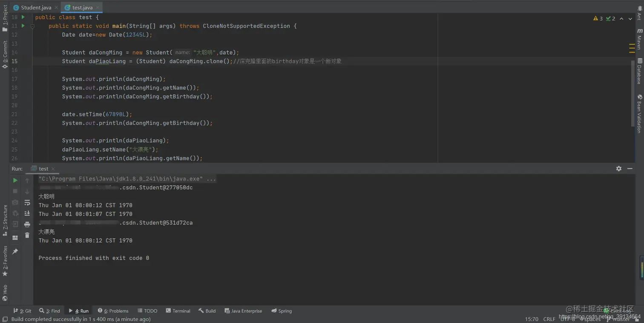This screenshot has width=644, height=323.
Task: Open the Git tool window button
Action: click(22, 311)
